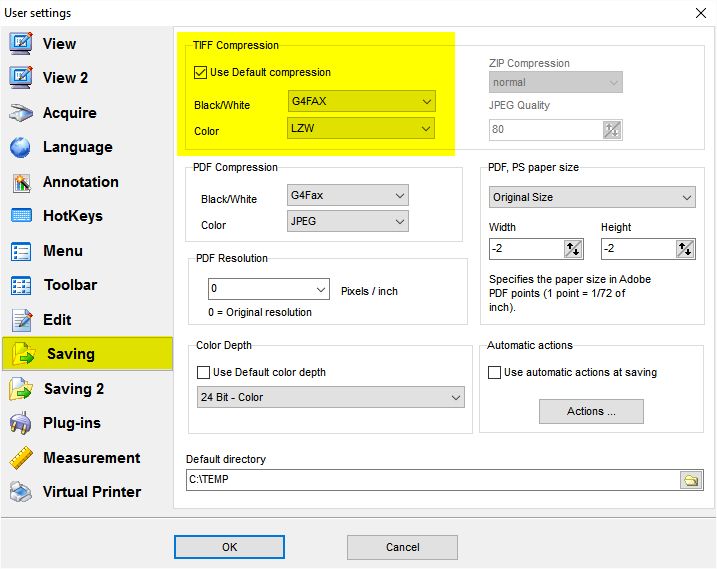The width and height of the screenshot is (717, 569).
Task: Close the User settings dialog
Action: (x=701, y=13)
